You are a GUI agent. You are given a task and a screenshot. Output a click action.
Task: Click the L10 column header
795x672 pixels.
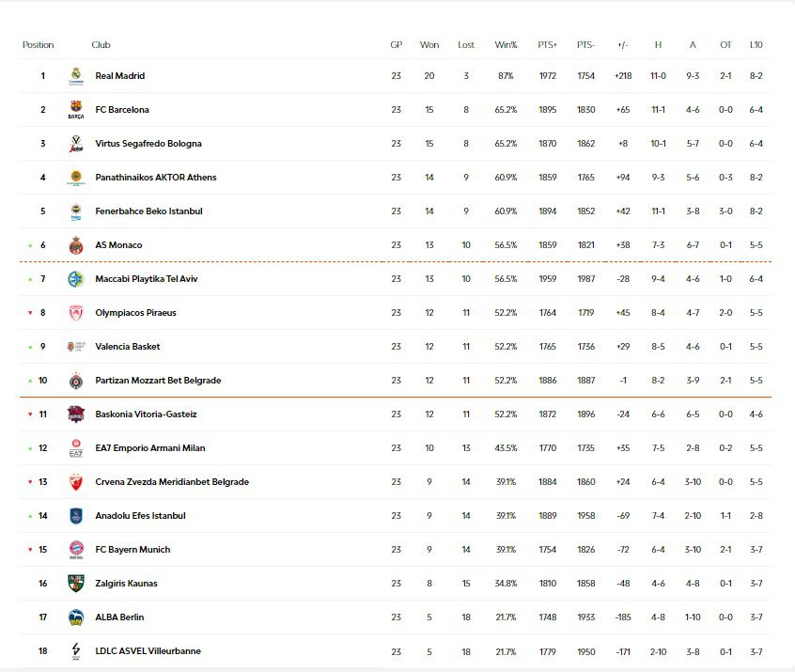pyautogui.click(x=756, y=45)
